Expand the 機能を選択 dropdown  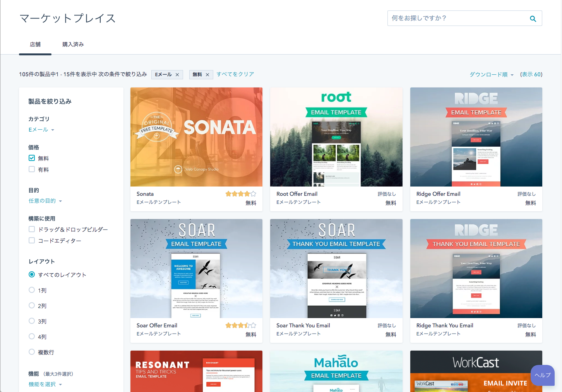point(45,384)
